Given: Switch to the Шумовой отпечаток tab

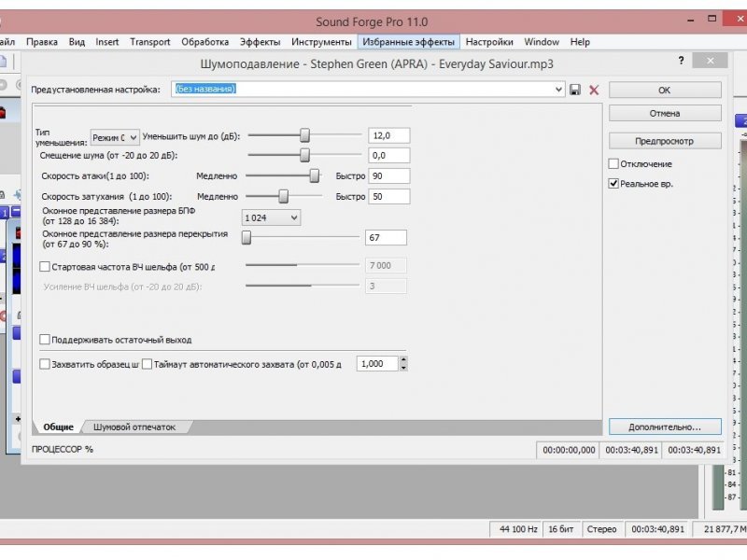Looking at the screenshot, I should tap(134, 427).
